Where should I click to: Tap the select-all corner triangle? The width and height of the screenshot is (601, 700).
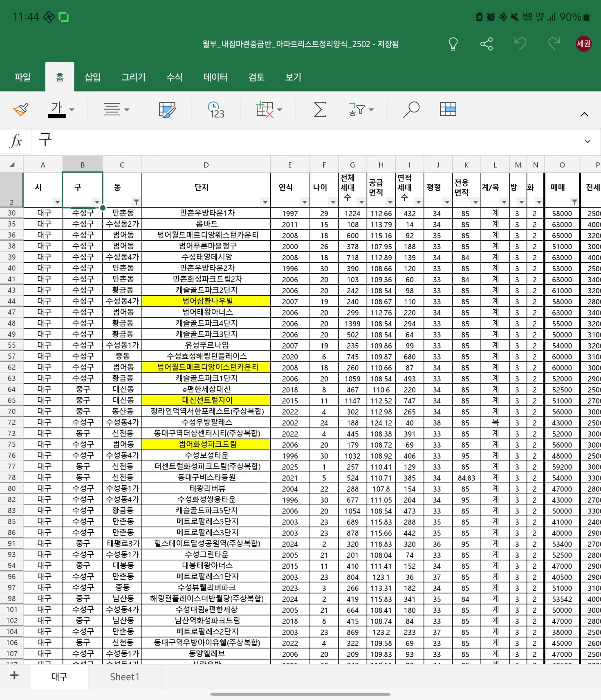(x=12, y=164)
